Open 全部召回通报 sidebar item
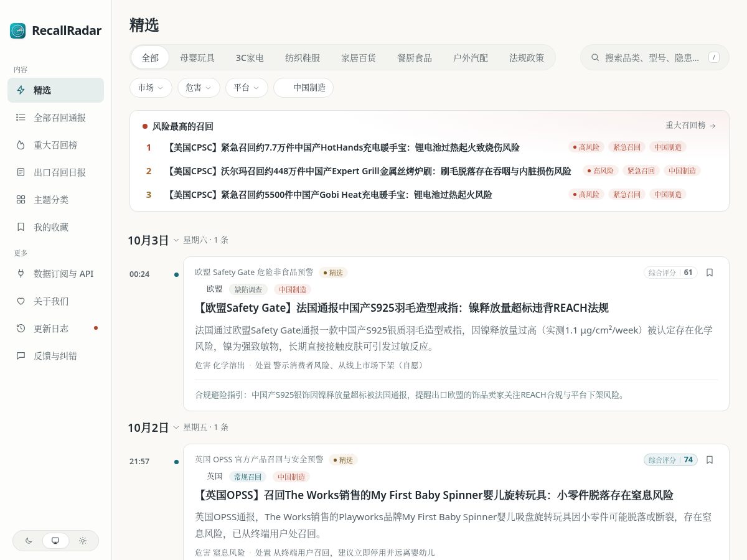The image size is (747, 560). pos(55,118)
